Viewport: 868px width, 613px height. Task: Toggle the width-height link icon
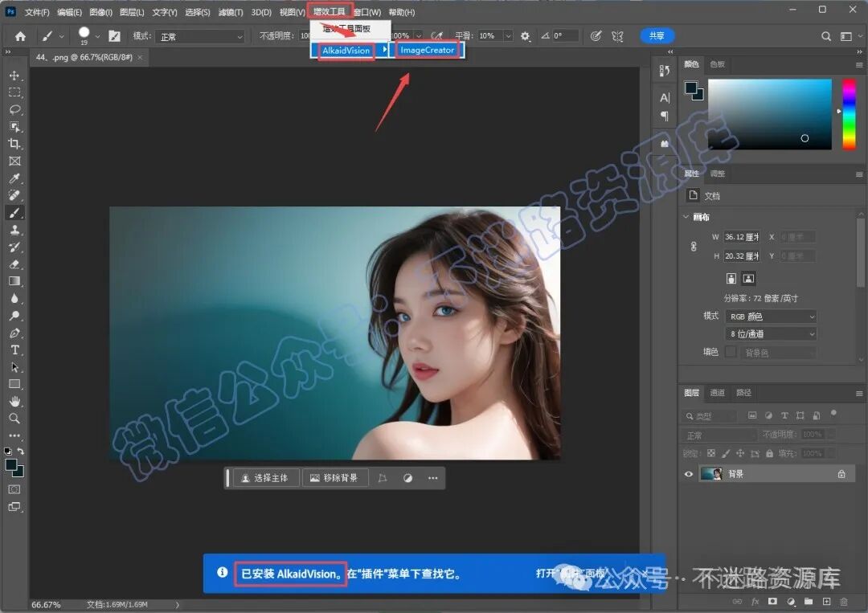(694, 247)
